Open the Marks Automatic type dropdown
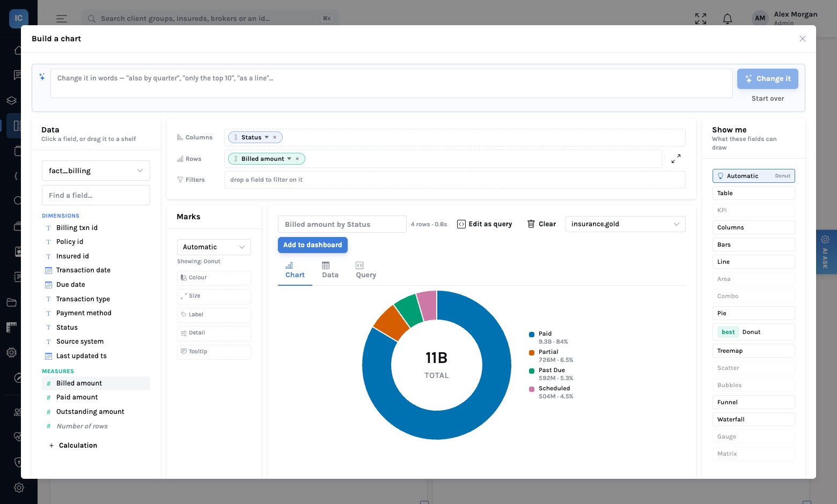 pos(214,247)
